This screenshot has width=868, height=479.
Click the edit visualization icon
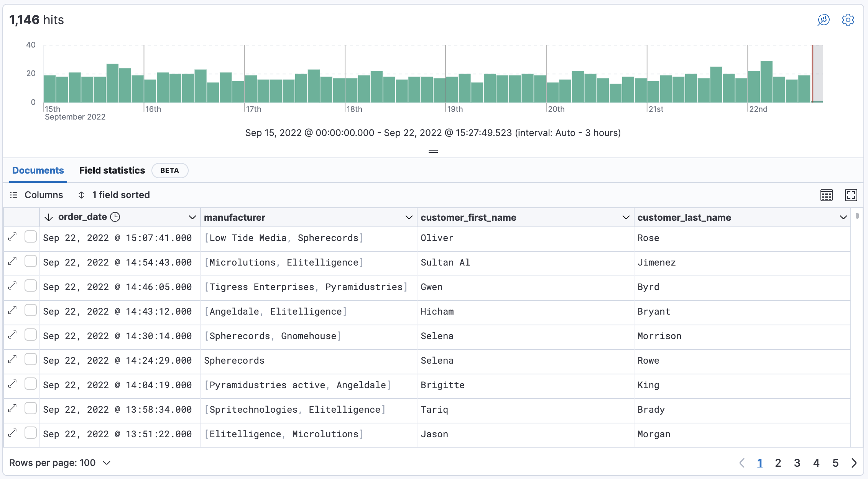pos(823,20)
